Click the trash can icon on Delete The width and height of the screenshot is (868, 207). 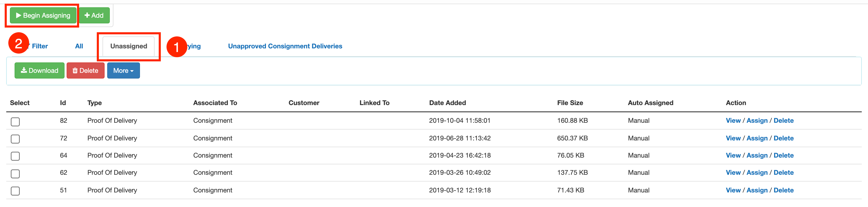pyautogui.click(x=75, y=70)
